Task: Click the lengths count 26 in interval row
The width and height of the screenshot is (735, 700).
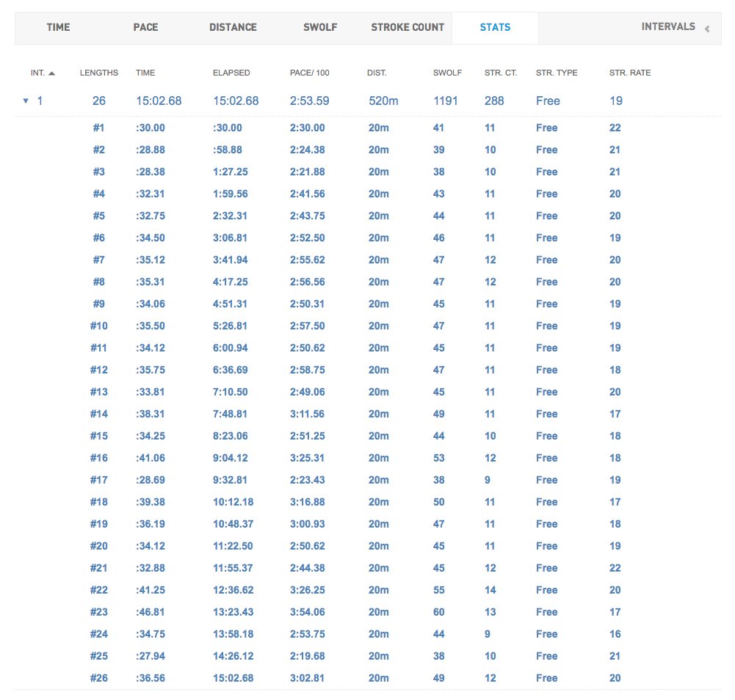Action: pyautogui.click(x=99, y=101)
